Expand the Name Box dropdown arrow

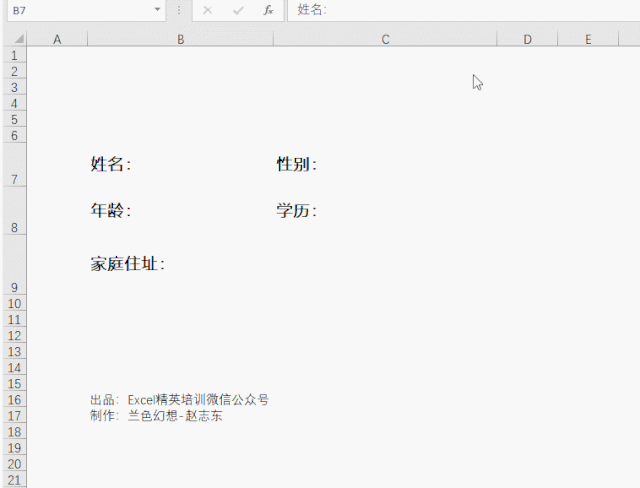(x=157, y=10)
